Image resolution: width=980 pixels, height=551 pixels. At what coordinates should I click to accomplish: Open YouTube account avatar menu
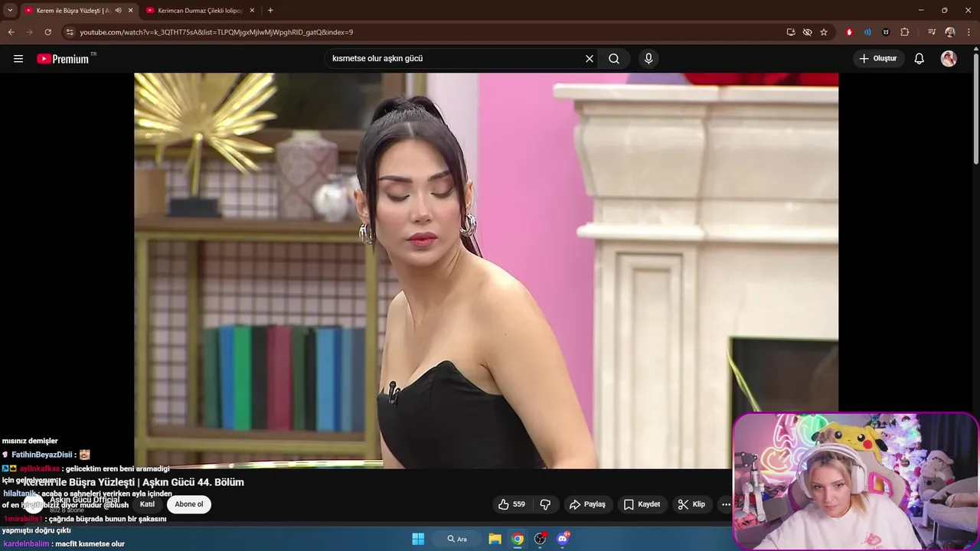point(949,59)
